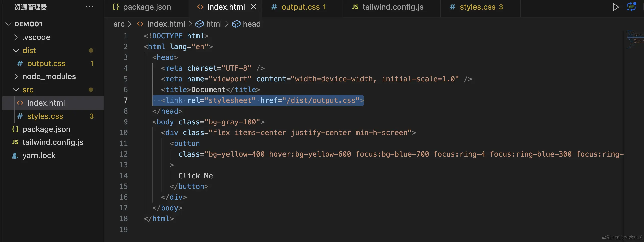
Task: Click the hash icon beside styles.css in explorer
Action: tap(20, 116)
